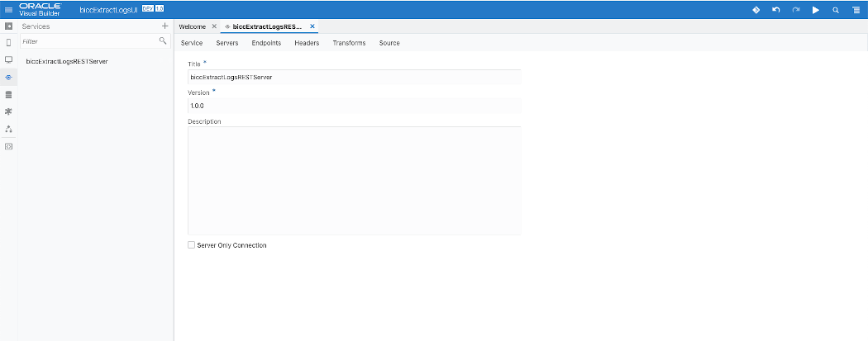Open the header search icon

coord(836,10)
